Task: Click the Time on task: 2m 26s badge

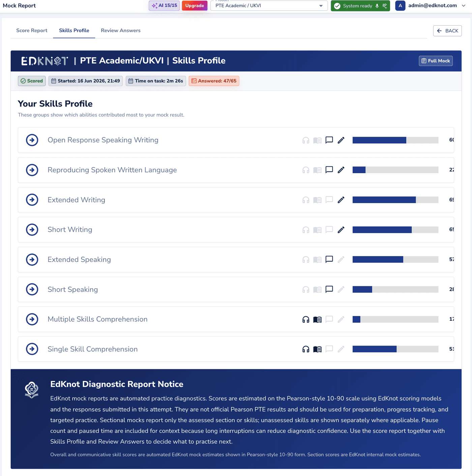Action: (156, 81)
